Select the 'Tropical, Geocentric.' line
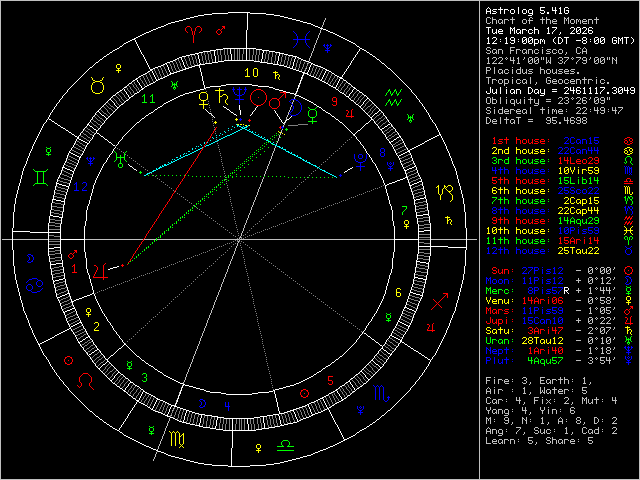 (x=548, y=81)
